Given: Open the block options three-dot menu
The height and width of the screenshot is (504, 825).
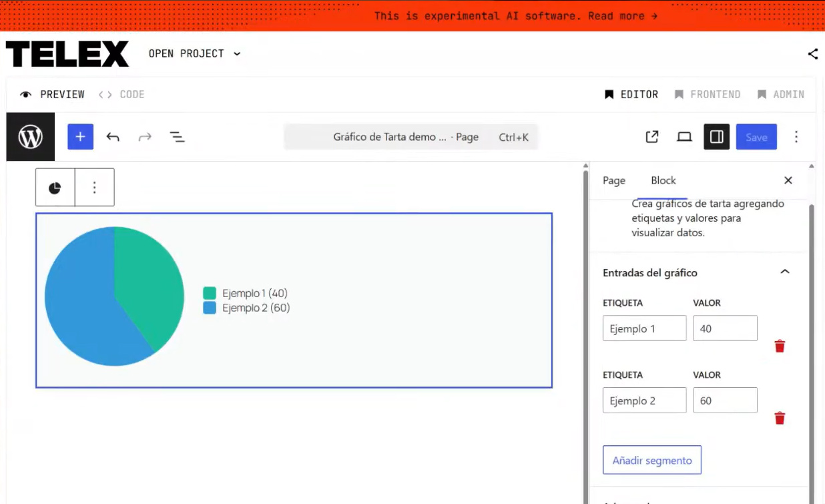Looking at the screenshot, I should click(94, 188).
